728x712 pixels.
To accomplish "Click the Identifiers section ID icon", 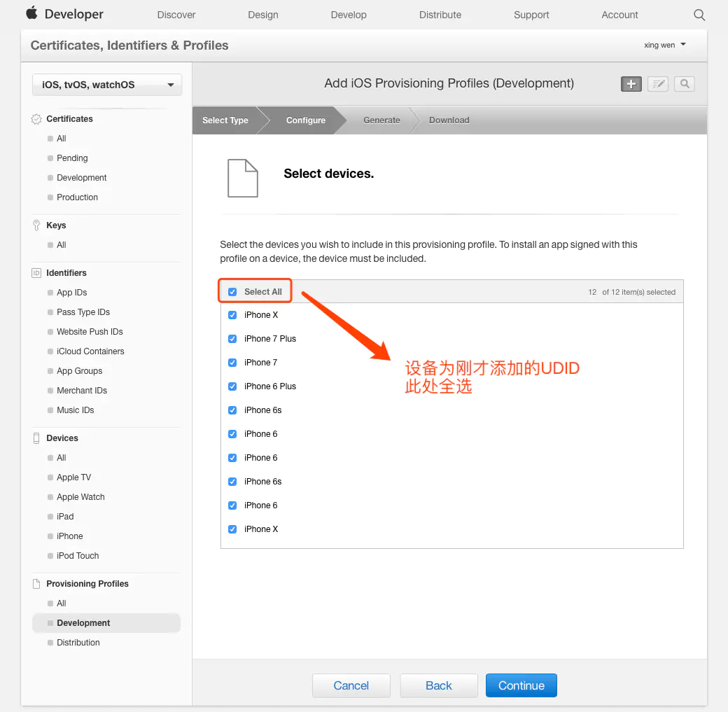I will click(36, 273).
